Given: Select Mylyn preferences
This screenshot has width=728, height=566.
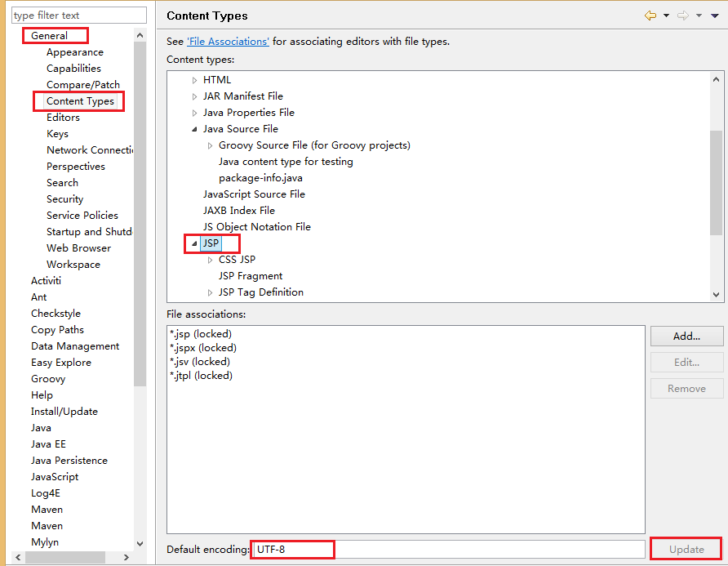Looking at the screenshot, I should click(x=45, y=542).
